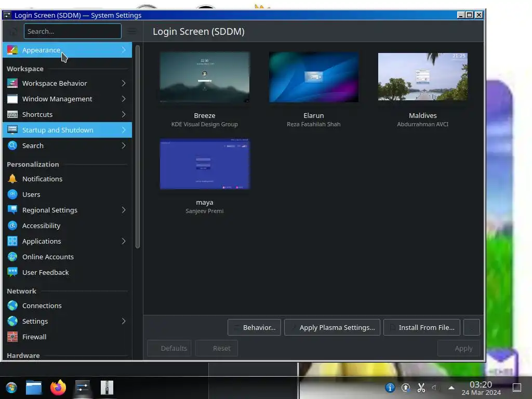Click Apply Plasma Settings... button
The height and width of the screenshot is (399, 532).
point(332,327)
